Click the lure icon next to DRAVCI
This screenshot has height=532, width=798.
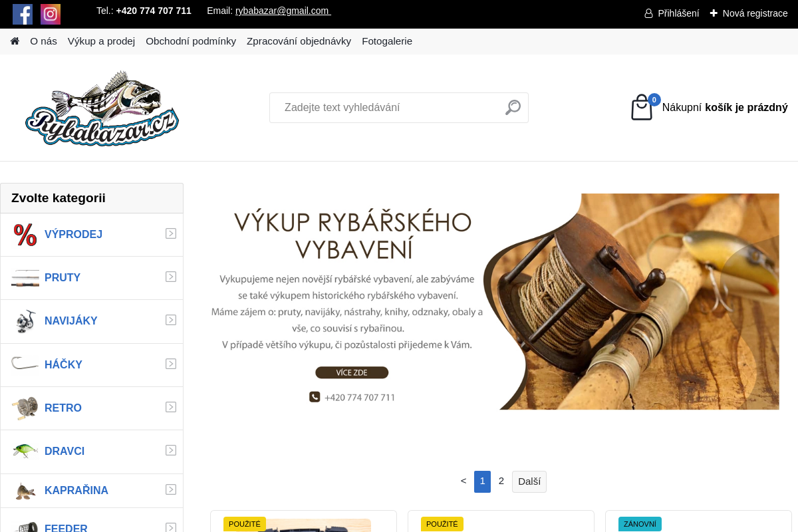pyautogui.click(x=25, y=451)
